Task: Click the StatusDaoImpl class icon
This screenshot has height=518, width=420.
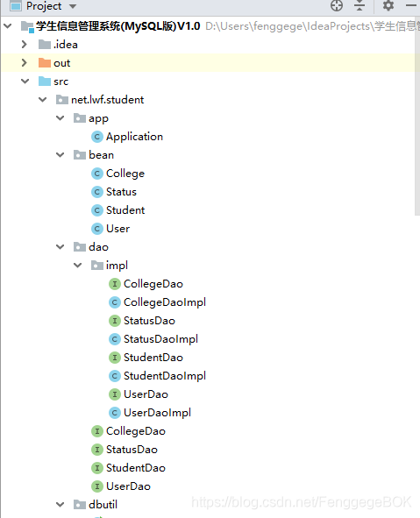Action: point(115,339)
